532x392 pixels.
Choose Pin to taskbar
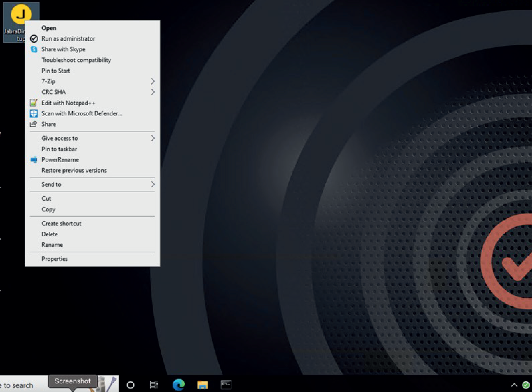point(92,149)
